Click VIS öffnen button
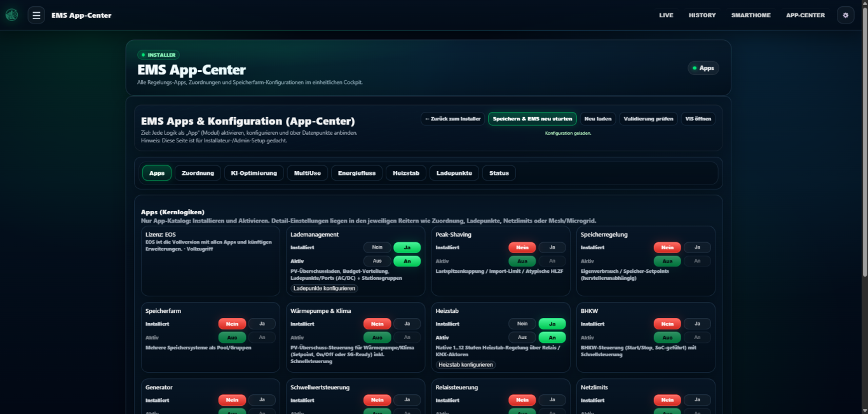 [698, 119]
